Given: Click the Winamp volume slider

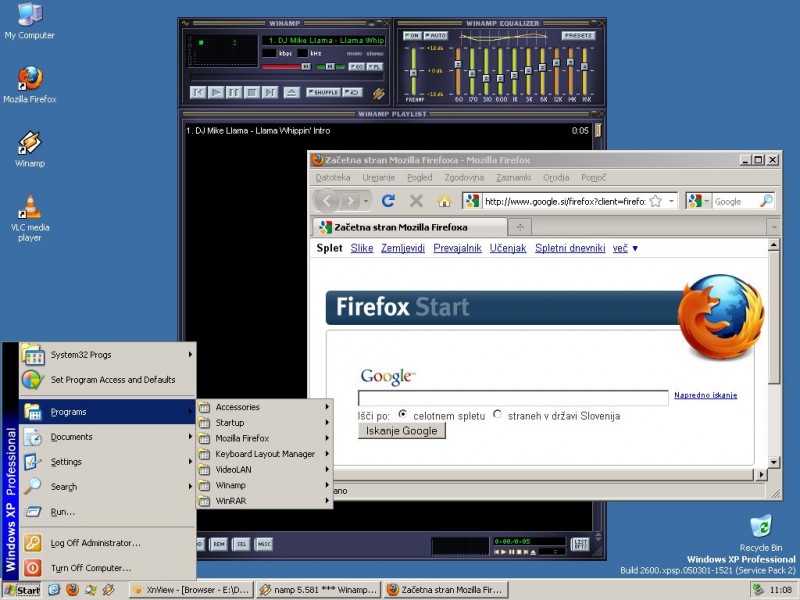Looking at the screenshot, I should click(286, 66).
